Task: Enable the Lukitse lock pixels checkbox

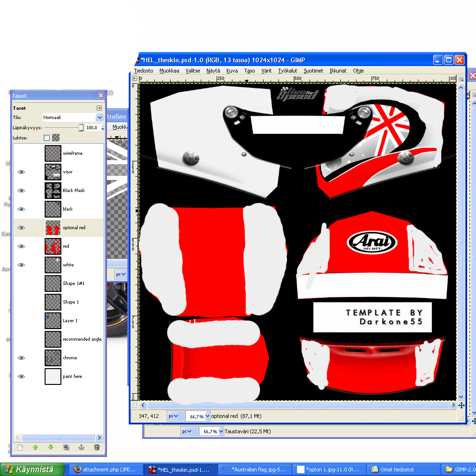Action: pyautogui.click(x=47, y=138)
